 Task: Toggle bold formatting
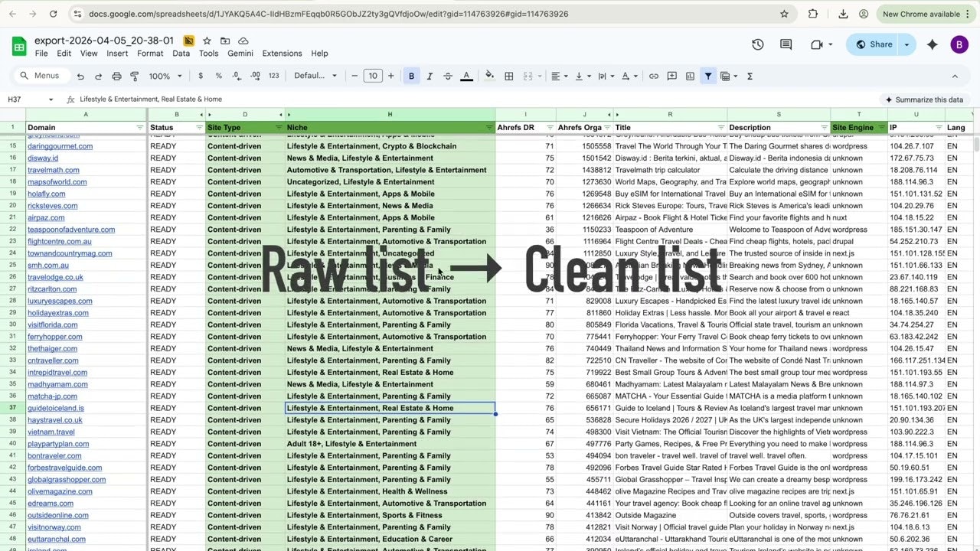pos(412,76)
